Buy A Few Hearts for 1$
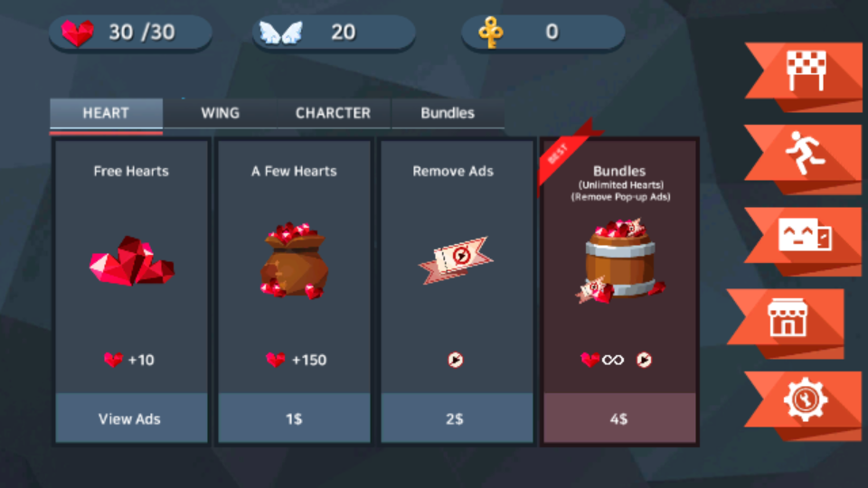 pyautogui.click(x=294, y=418)
